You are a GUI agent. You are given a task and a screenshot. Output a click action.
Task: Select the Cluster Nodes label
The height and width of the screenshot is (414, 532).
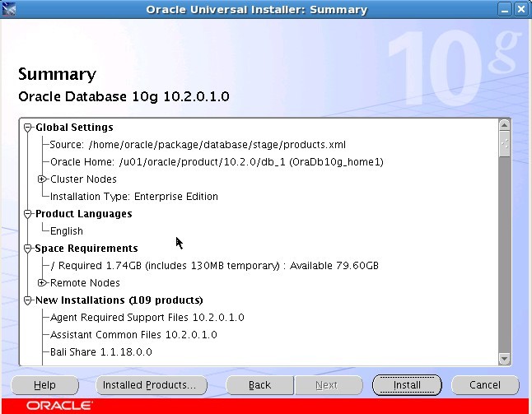pos(83,179)
